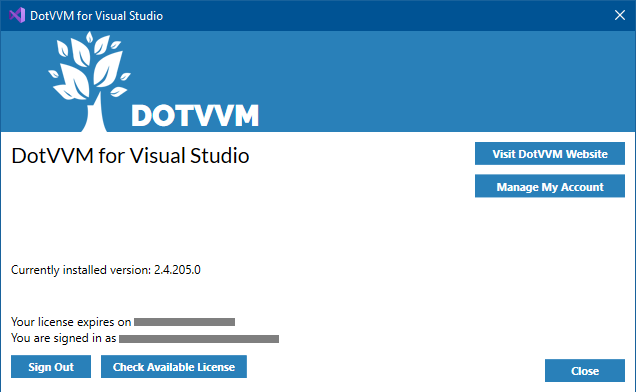
Task: Click the Visual Studio icon in title bar
Action: pyautogui.click(x=17, y=15)
